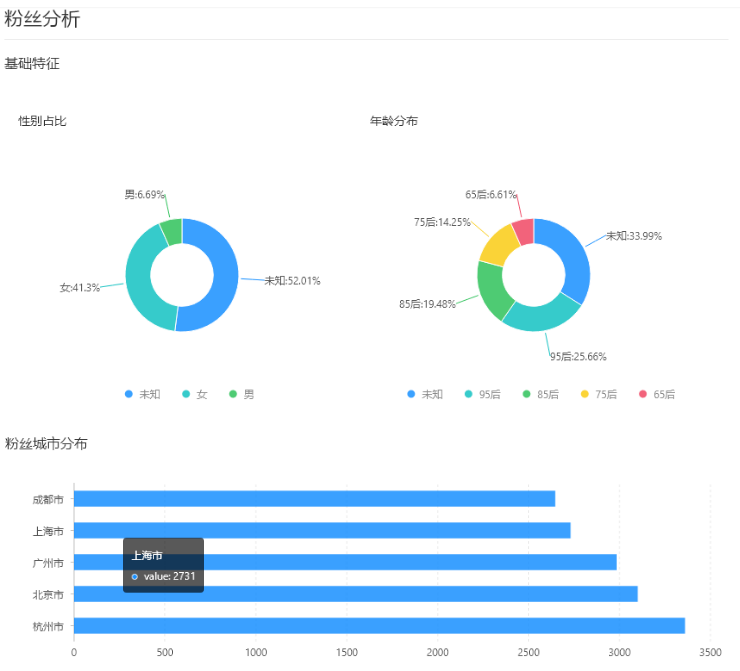Click the 2000 axis tick label
This screenshot has width=740, height=671.
point(437,652)
